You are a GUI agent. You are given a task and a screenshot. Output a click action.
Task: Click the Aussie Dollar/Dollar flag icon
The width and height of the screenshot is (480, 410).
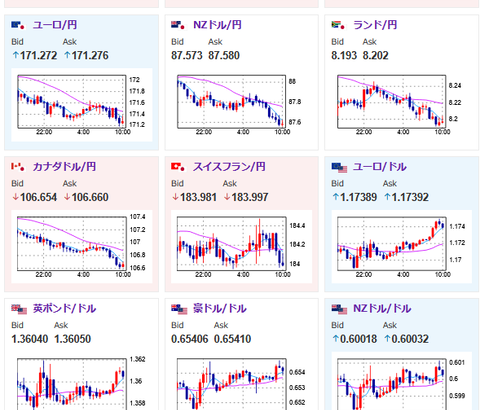pos(179,309)
